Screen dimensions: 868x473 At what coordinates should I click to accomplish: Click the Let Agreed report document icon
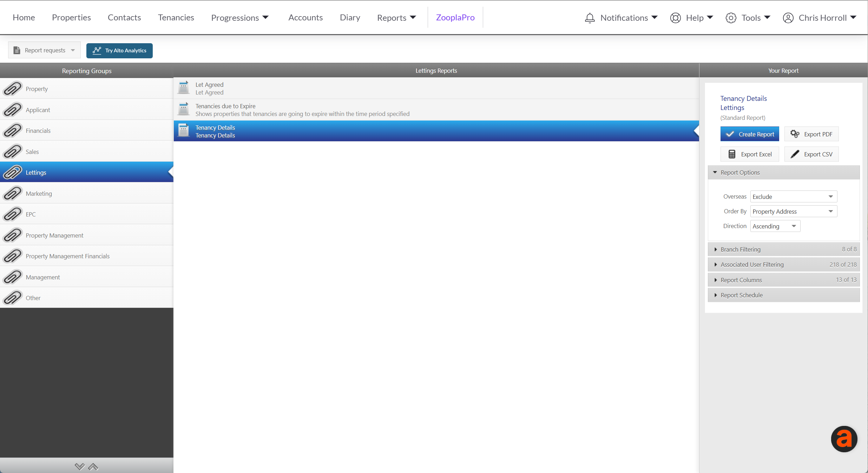point(183,88)
